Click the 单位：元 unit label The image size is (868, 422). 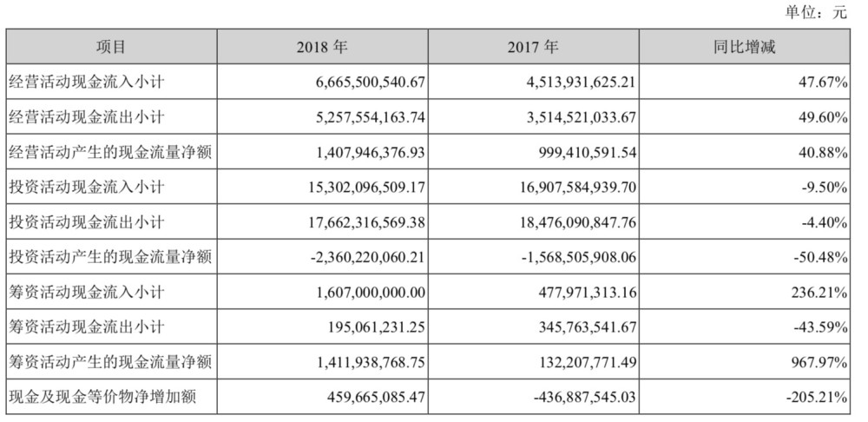pyautogui.click(x=816, y=12)
